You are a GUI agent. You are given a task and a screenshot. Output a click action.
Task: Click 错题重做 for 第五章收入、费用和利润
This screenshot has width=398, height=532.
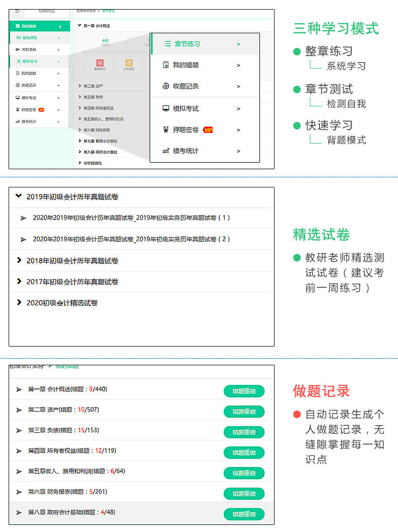click(244, 473)
